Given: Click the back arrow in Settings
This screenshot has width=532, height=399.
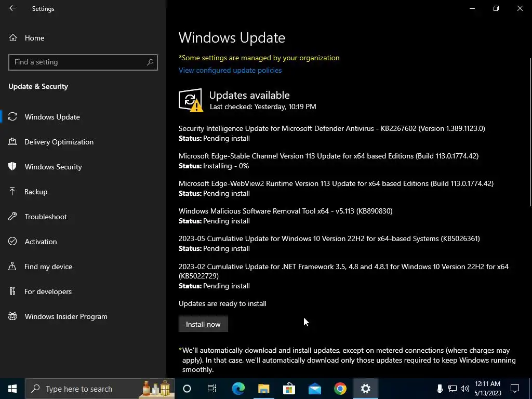Looking at the screenshot, I should [x=12, y=8].
